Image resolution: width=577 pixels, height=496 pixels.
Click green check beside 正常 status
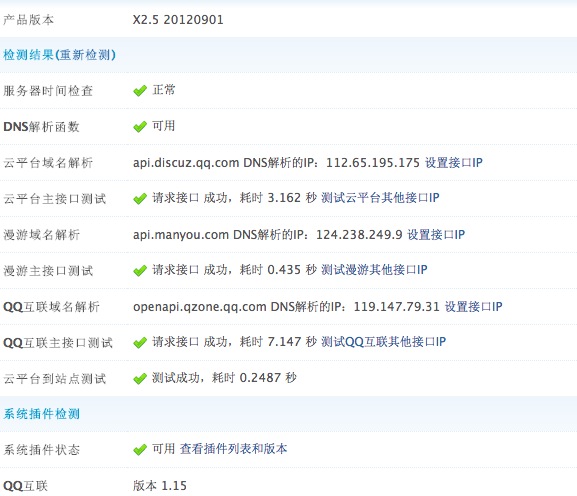point(140,91)
